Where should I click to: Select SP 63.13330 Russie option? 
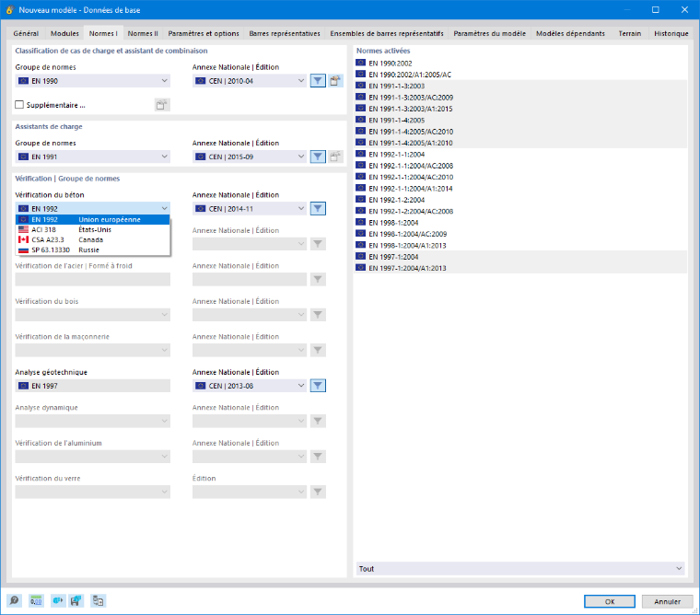coord(93,249)
